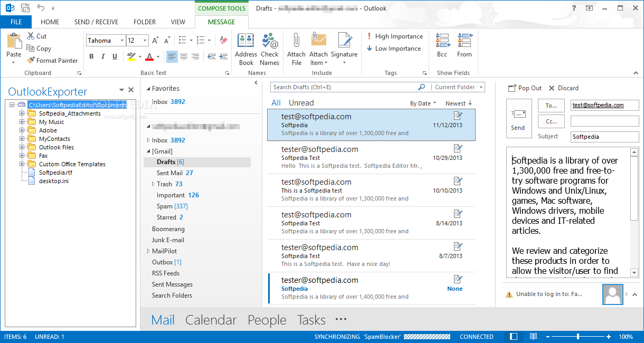Cut selected text with the scissors icon
Image resolution: width=644 pixels, height=343 pixels.
pyautogui.click(x=37, y=36)
